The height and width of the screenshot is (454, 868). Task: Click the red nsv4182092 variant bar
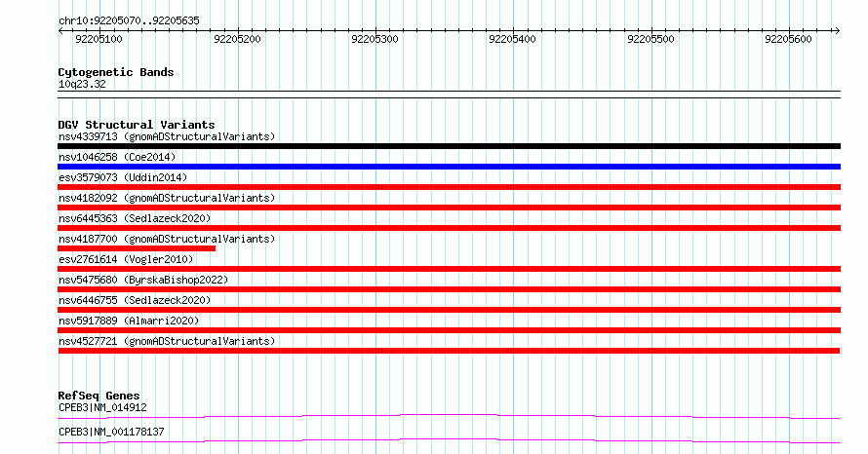click(449, 208)
